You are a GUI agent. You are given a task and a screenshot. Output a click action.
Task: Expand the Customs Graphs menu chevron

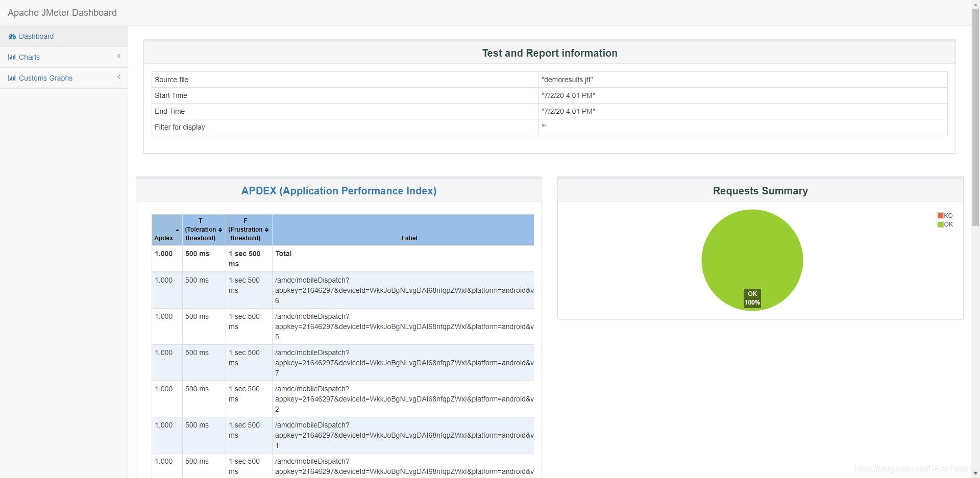(119, 77)
